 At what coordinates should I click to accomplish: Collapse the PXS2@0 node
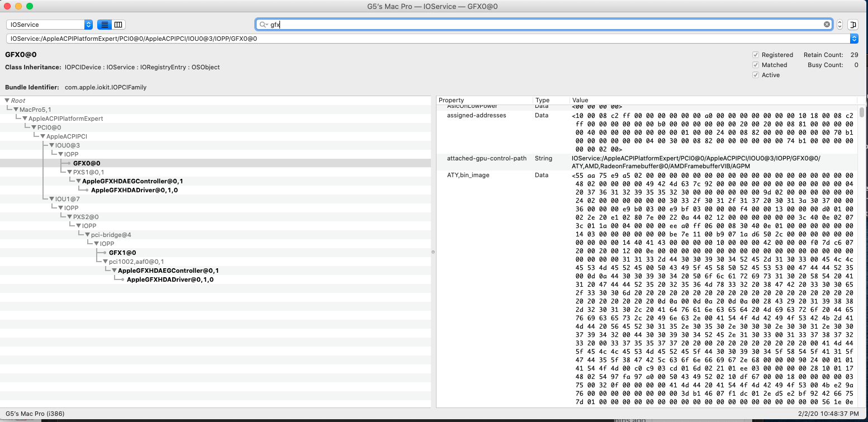[70, 217]
